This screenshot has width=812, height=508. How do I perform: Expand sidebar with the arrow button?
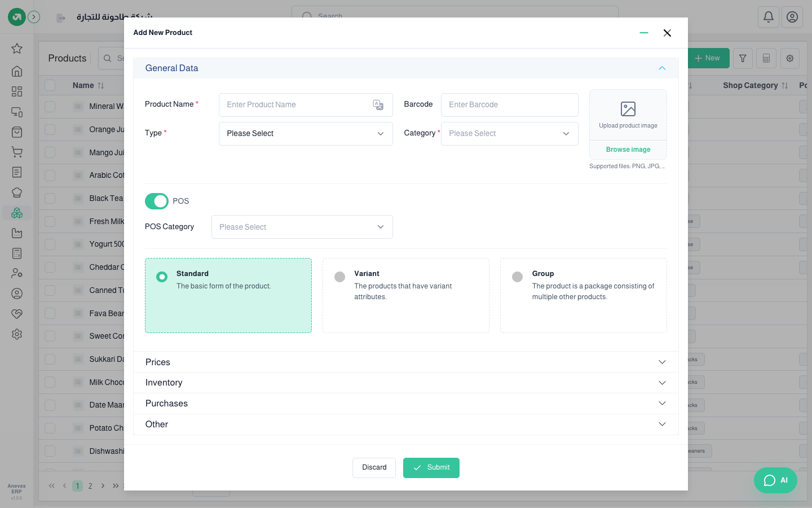pyautogui.click(x=34, y=17)
